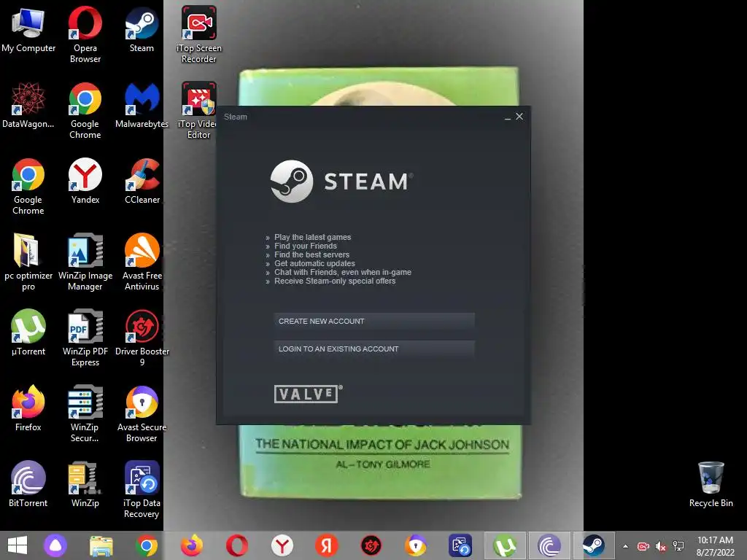Click the Steam title text in window header
Viewport: 747px width, 560px height.
click(x=236, y=117)
